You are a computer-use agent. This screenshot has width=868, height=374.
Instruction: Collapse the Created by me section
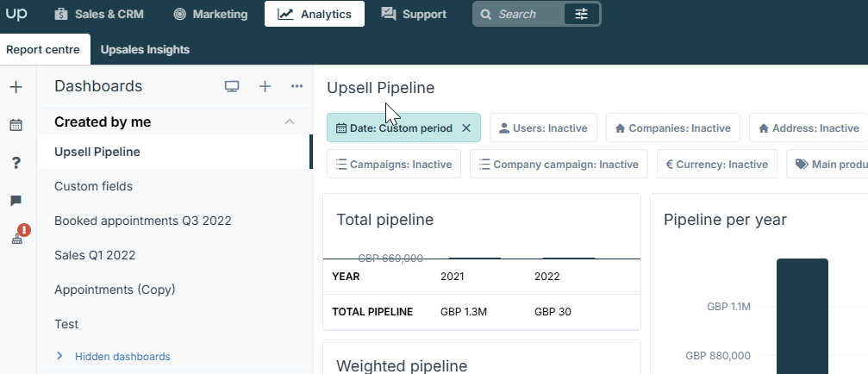coord(290,122)
